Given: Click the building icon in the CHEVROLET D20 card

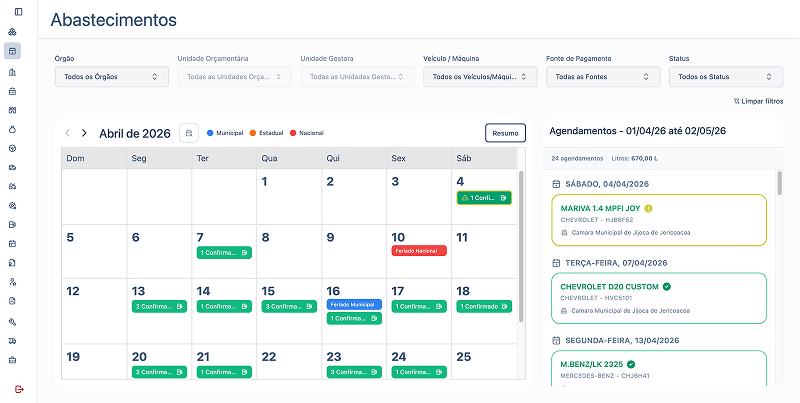Looking at the screenshot, I should [x=564, y=311].
